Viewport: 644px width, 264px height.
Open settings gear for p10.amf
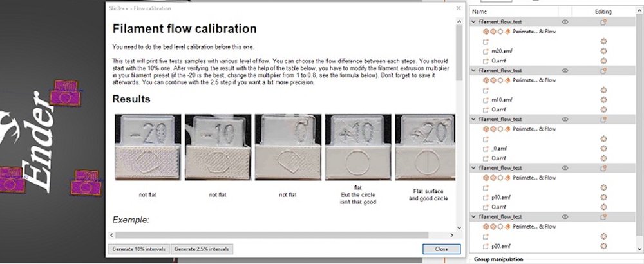coord(603,197)
